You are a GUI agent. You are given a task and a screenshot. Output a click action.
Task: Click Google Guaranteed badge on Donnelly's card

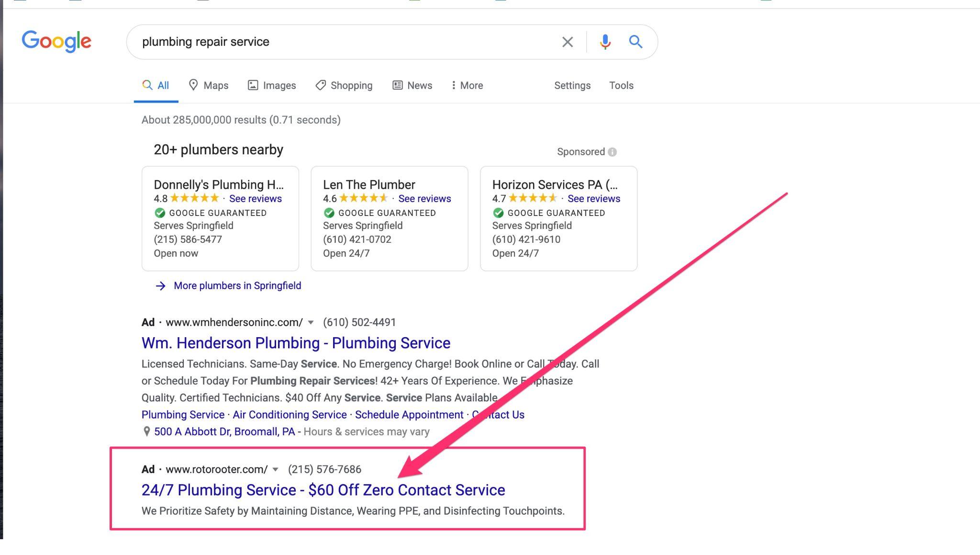pos(160,213)
